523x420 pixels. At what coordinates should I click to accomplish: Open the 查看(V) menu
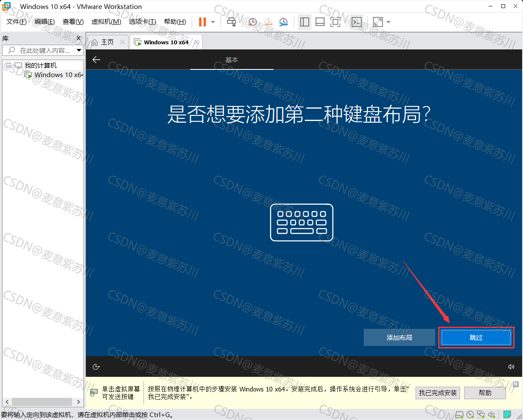73,22
